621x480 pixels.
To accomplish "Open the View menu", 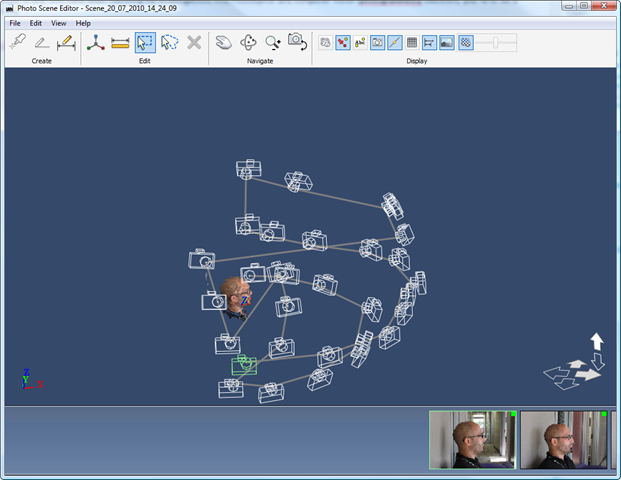I will point(59,22).
